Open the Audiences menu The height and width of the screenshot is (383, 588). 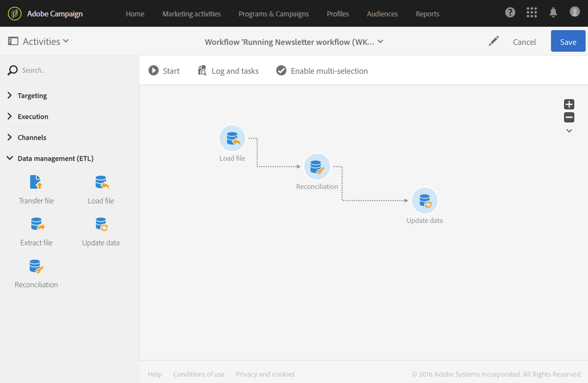(x=382, y=14)
